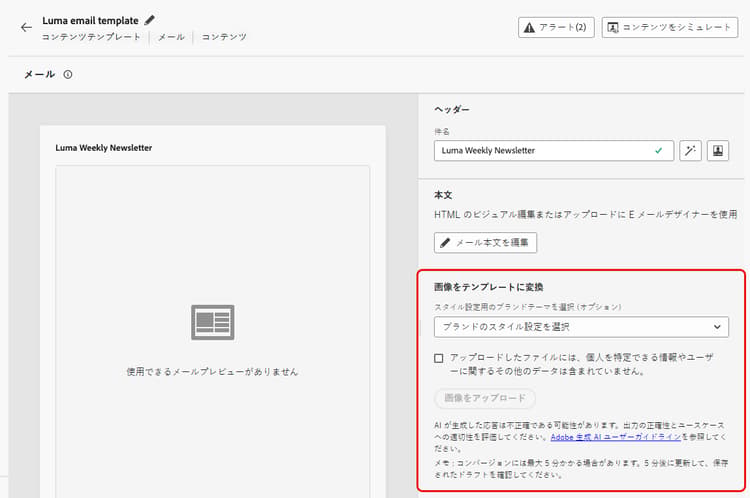Click 画像をテンプレートに変換 section heading

(x=488, y=287)
